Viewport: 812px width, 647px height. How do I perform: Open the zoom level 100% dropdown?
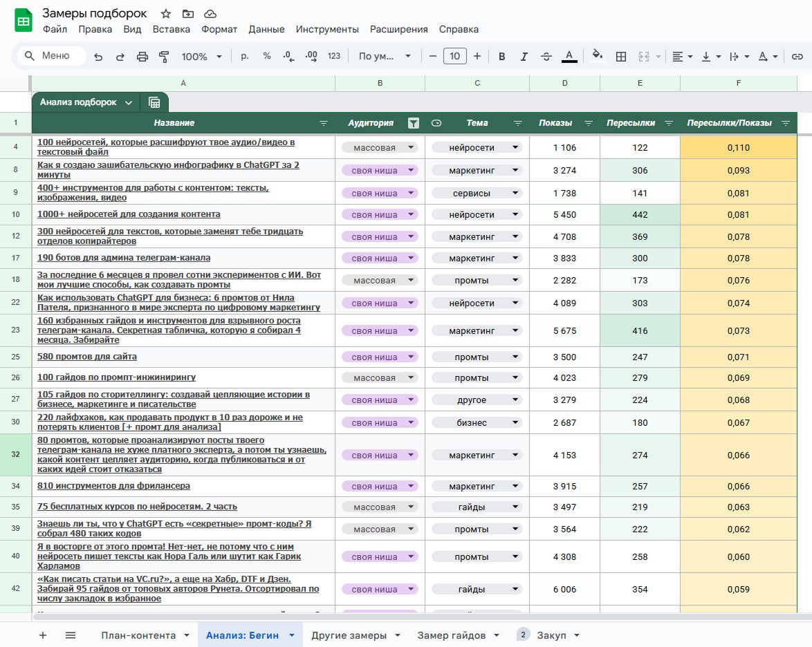[x=201, y=57]
